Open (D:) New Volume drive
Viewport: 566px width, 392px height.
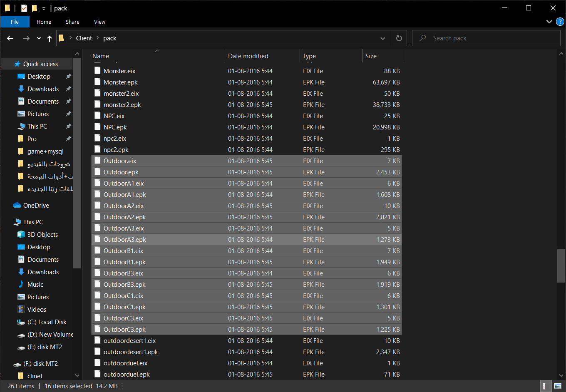coord(50,335)
